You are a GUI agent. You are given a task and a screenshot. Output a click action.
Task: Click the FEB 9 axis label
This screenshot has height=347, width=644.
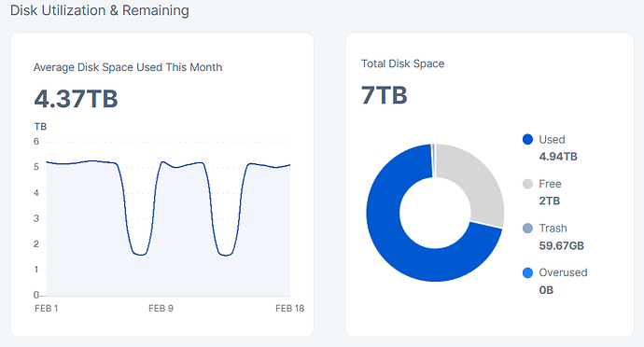(x=161, y=309)
